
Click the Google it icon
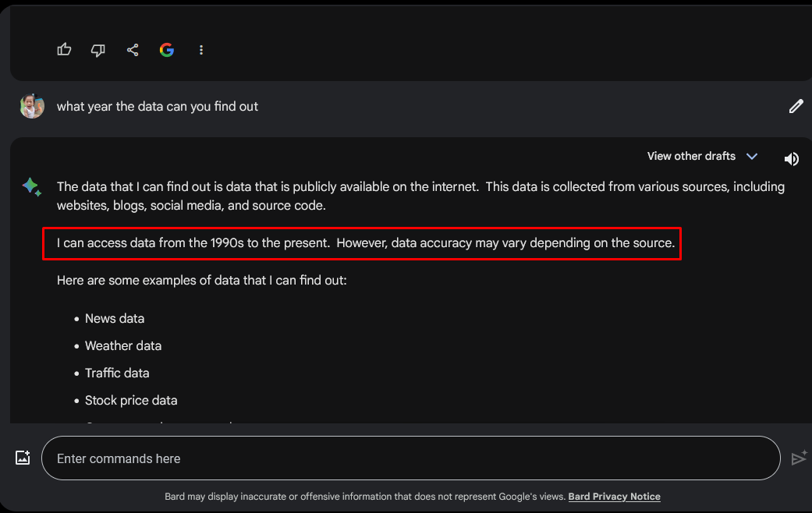[x=167, y=50]
